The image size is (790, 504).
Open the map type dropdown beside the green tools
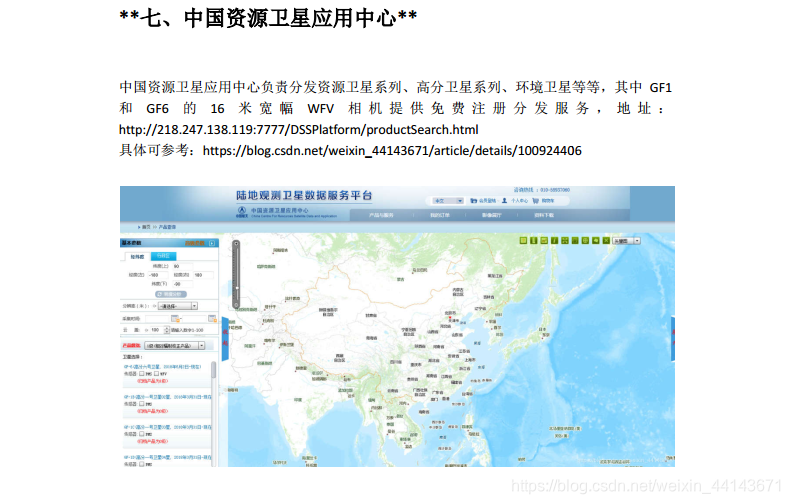(626, 241)
